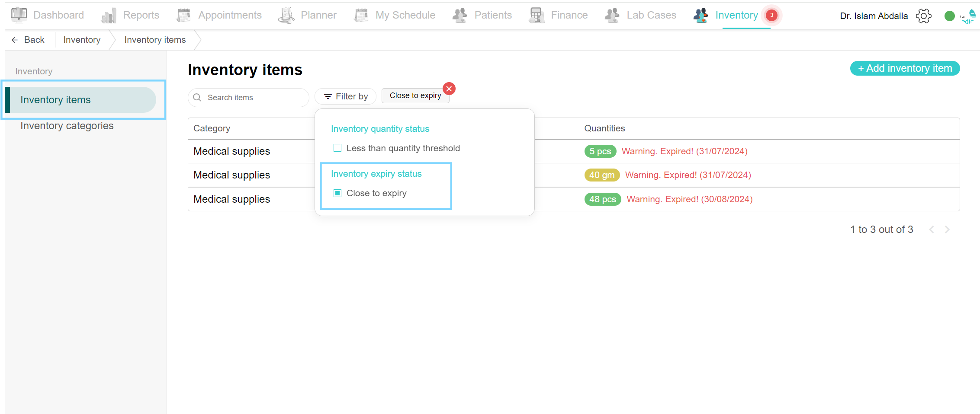Screen dimensions: 980x414
Task: Open the Planner tab
Action: tap(307, 16)
